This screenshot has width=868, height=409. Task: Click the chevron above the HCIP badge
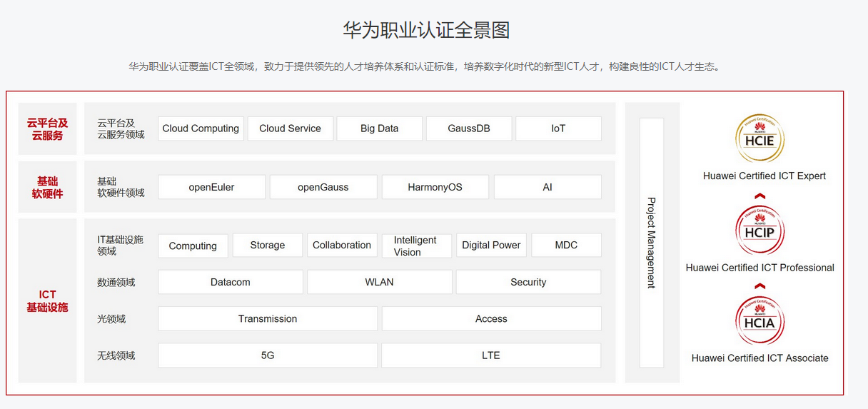760,195
